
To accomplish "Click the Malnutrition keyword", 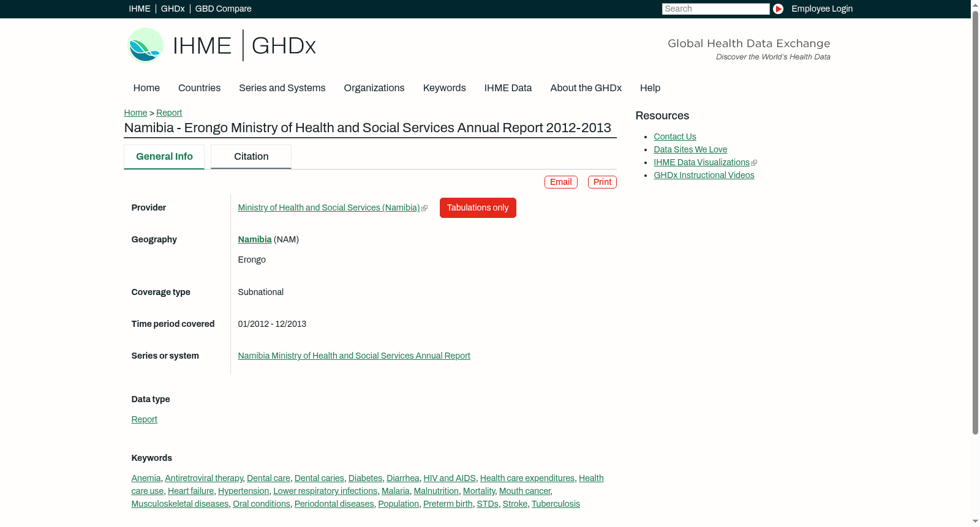I will pos(436,491).
